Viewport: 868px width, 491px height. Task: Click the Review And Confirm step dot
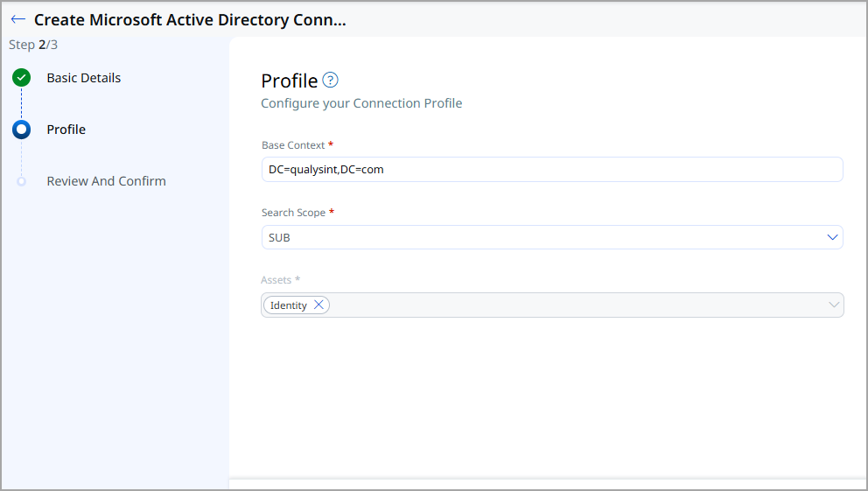tap(22, 181)
